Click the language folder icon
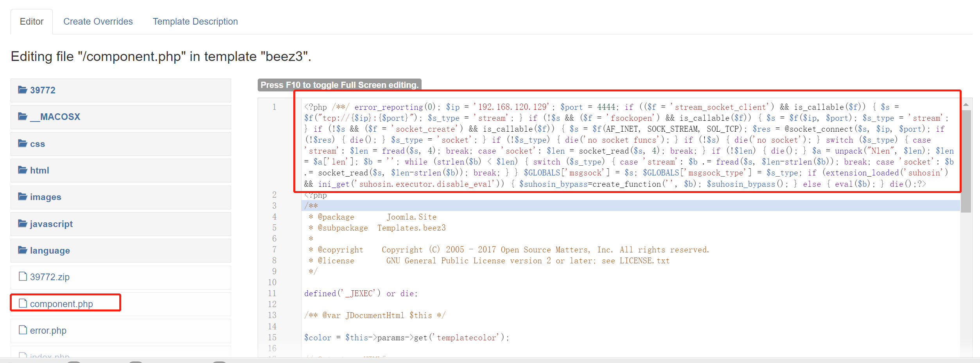This screenshot has height=363, width=980. [x=23, y=250]
